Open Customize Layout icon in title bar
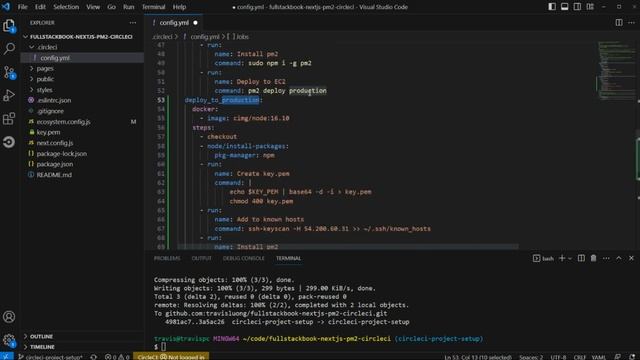Image resolution: width=640 pixels, height=360 pixels. click(590, 7)
